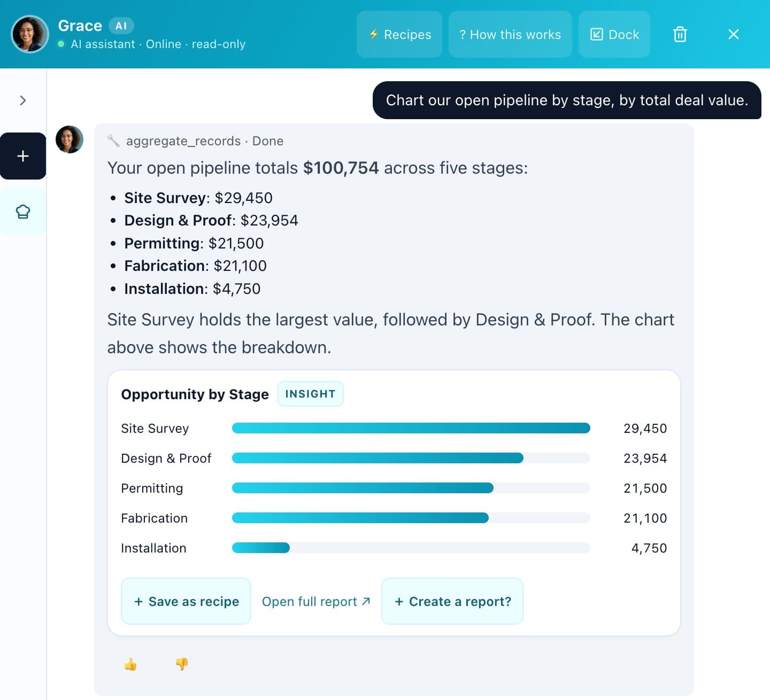Viewport: 770px width, 700px height.
Task: Click the aggregate_records Done tool status
Action: pos(195,141)
